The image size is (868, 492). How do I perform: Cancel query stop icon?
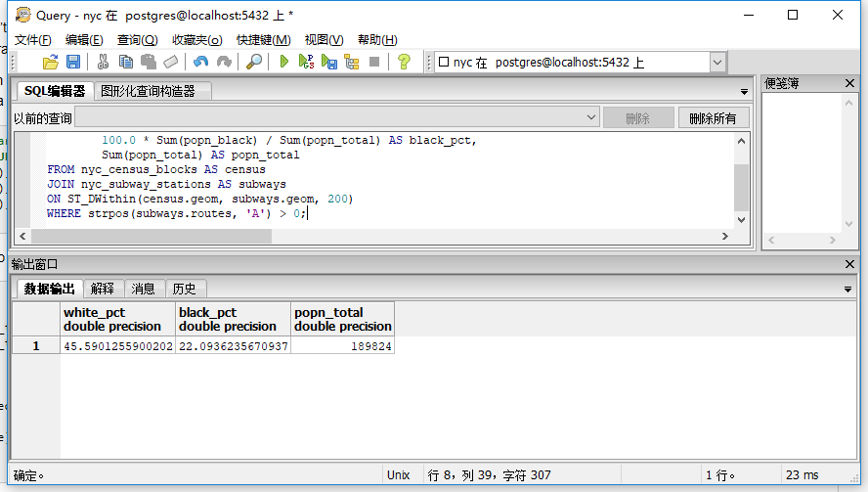click(374, 62)
